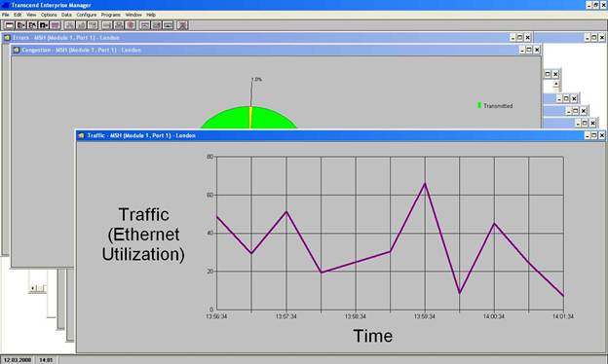Click the sixth icon in the main toolbar
Screen dimensions: 608x364
pyautogui.click(x=69, y=25)
